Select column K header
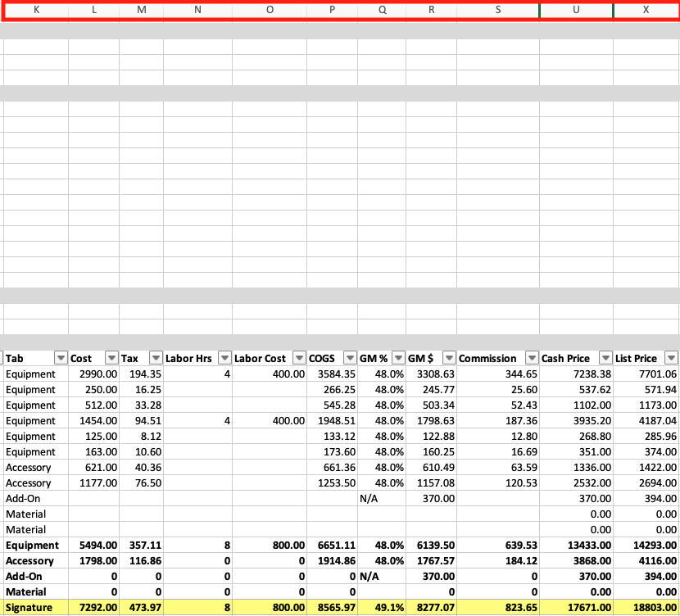The image size is (680, 616). point(36,10)
